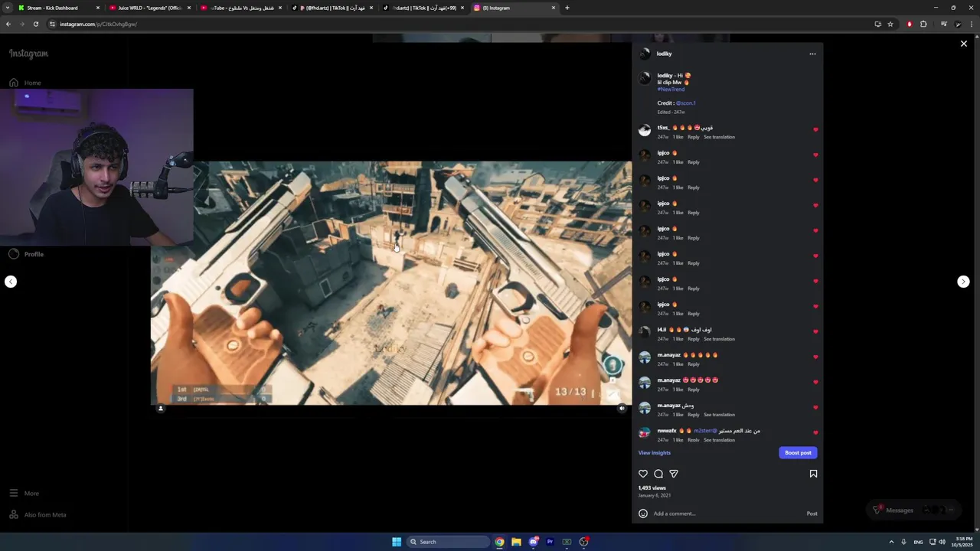Open Home from the Instagram sidebar

click(x=25, y=83)
